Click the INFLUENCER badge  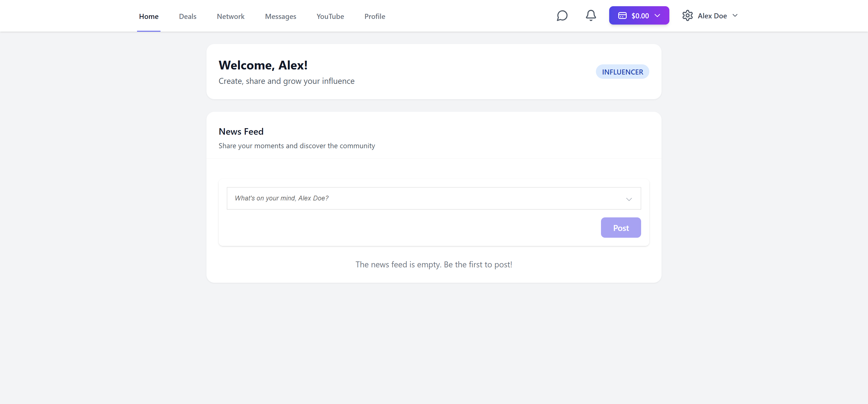click(x=622, y=72)
